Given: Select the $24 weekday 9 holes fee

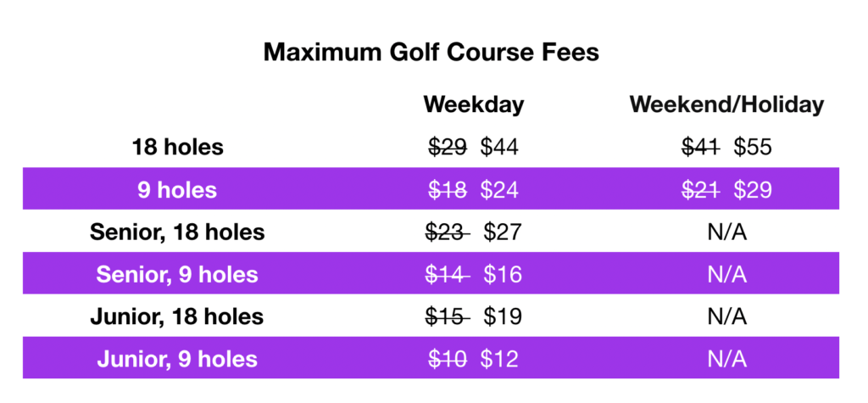Looking at the screenshot, I should (499, 189).
